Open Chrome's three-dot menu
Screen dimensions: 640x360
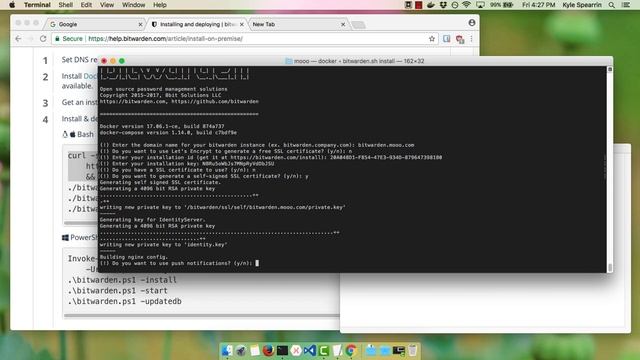[x=471, y=39]
